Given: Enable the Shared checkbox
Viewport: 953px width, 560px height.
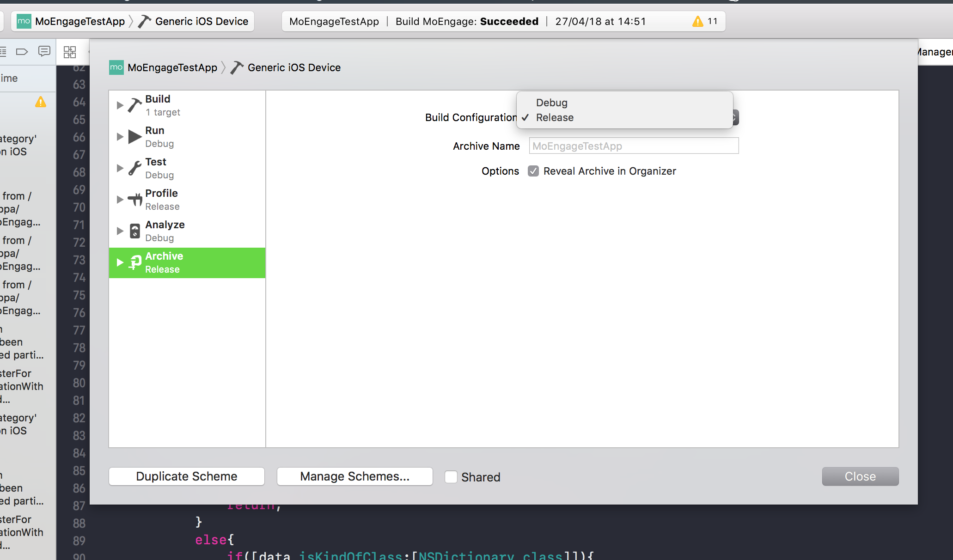Looking at the screenshot, I should (x=451, y=477).
